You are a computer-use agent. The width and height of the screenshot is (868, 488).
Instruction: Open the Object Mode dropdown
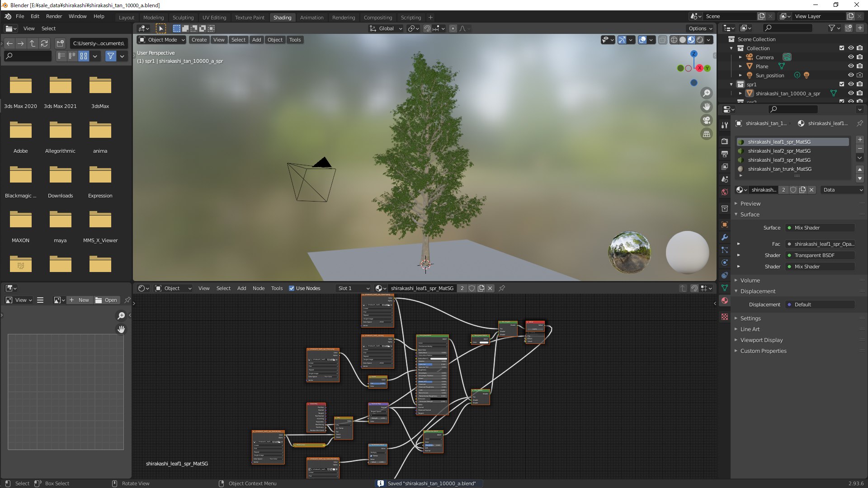[x=161, y=40]
